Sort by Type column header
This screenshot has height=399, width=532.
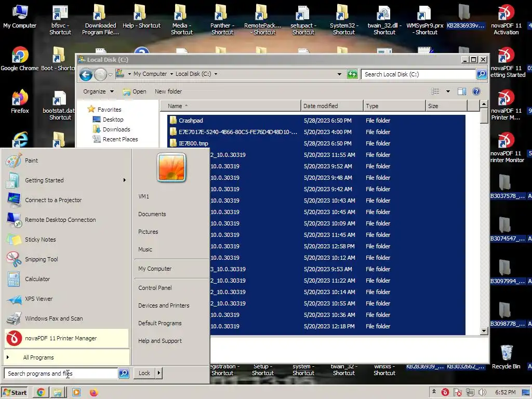pyautogui.click(x=395, y=106)
